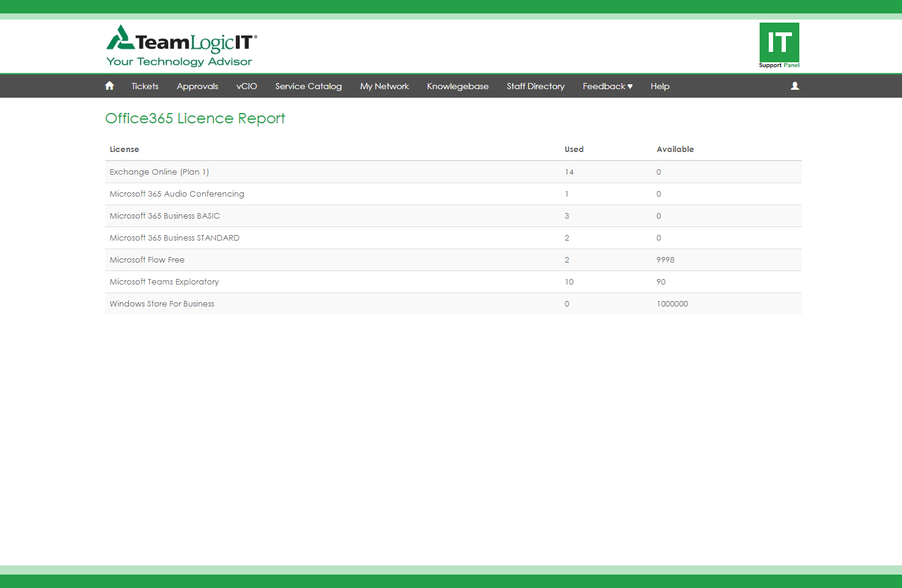902x588 pixels.
Task: Select Windows Store For Business row
Action: click(x=453, y=304)
